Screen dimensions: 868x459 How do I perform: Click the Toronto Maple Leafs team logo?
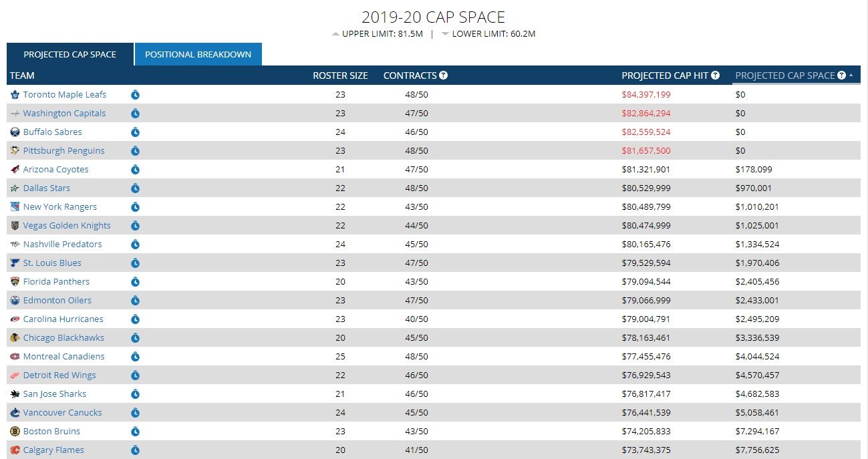[15, 95]
